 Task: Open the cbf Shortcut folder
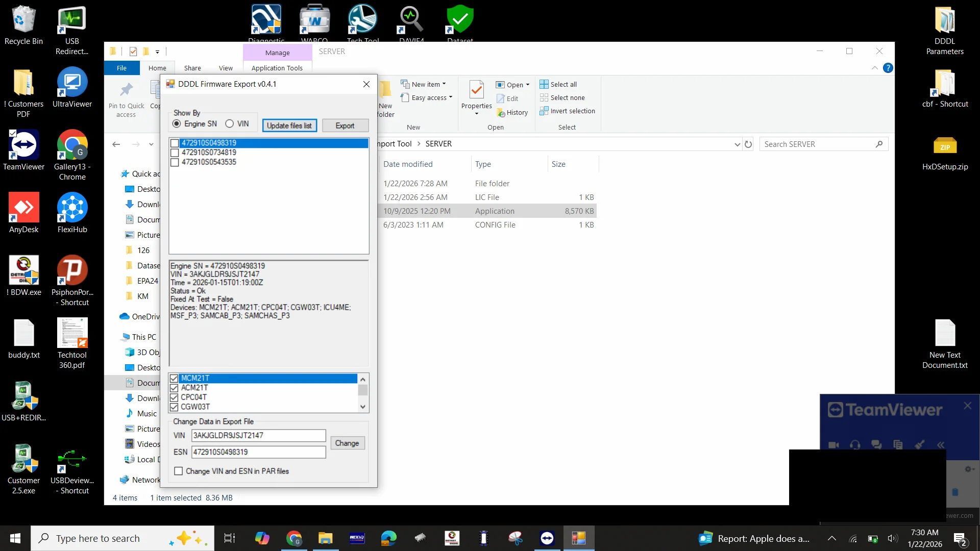945,88
